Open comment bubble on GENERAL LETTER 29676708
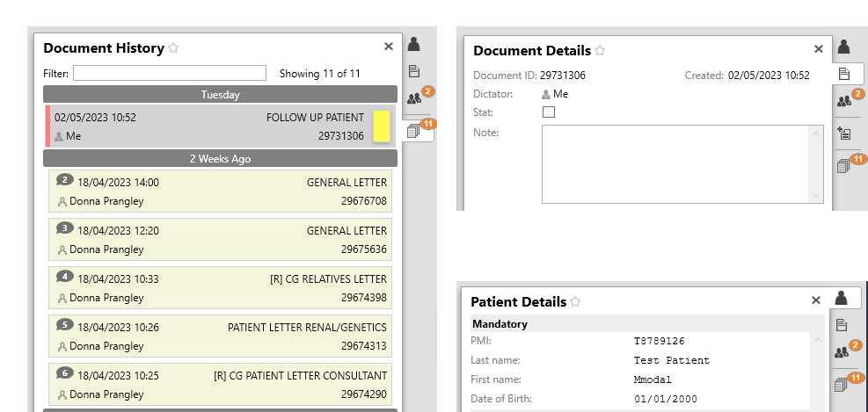This screenshot has height=412, width=868. tap(65, 180)
